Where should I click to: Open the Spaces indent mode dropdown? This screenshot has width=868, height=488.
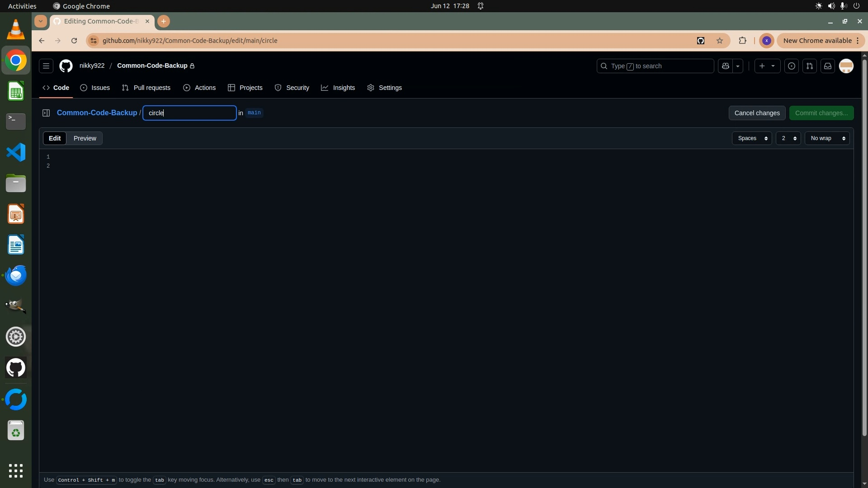pos(752,138)
